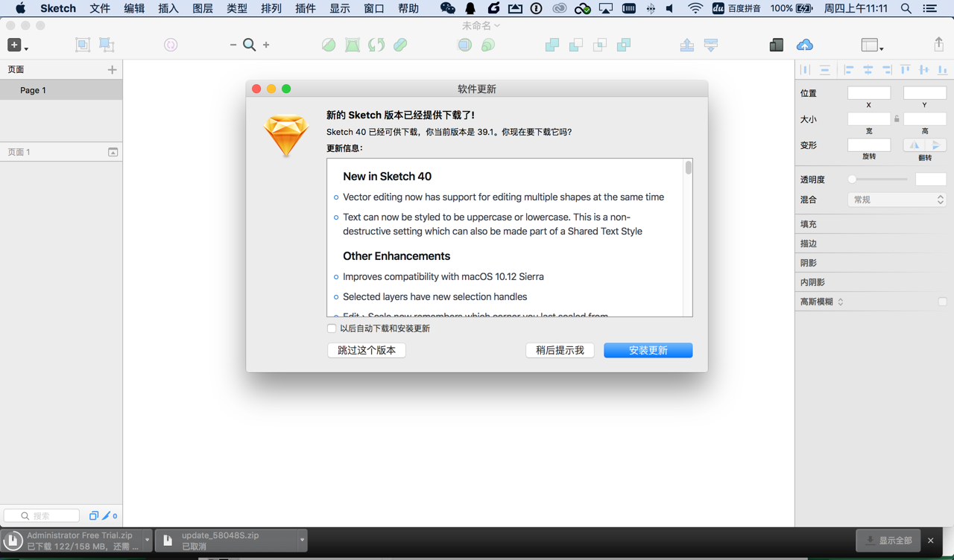Viewport: 954px width, 560px height.
Task: Open the 文件 menu
Action: (100, 8)
